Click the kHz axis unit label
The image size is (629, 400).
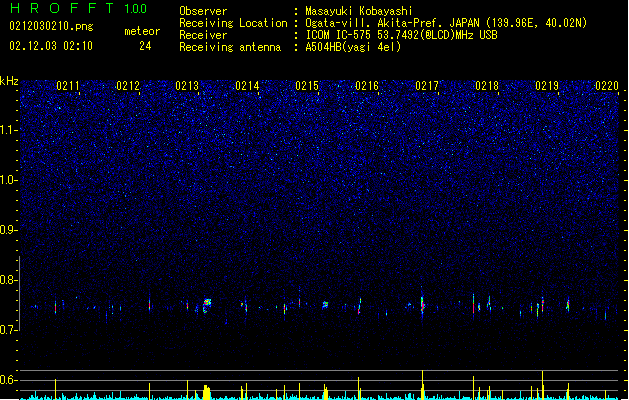[x=9, y=81]
